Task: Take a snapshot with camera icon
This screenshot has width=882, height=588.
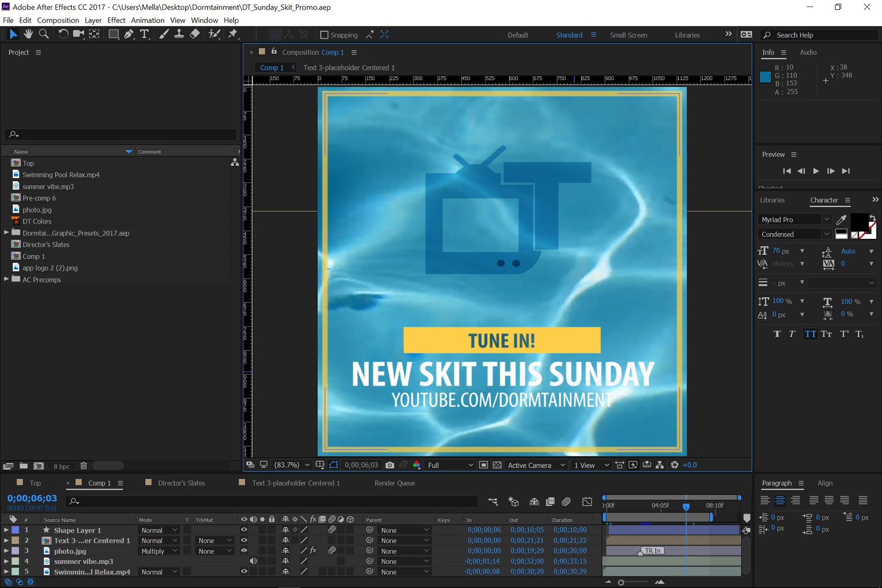Action: pyautogui.click(x=390, y=465)
